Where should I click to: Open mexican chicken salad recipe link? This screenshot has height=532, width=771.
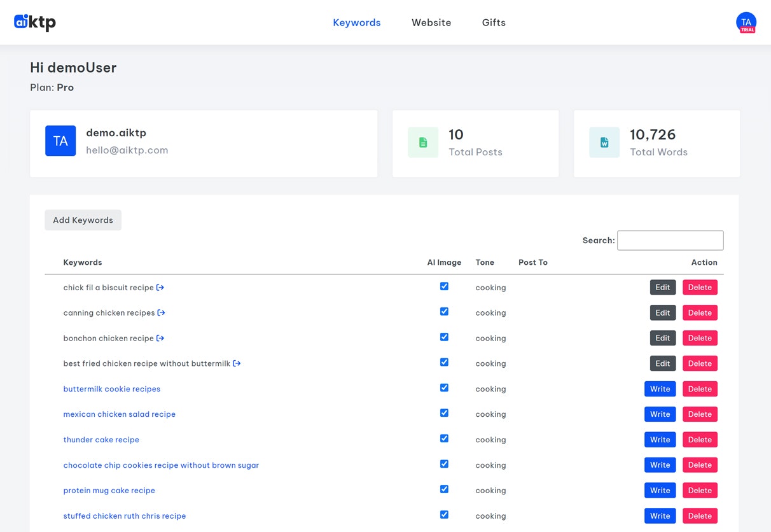(120, 414)
